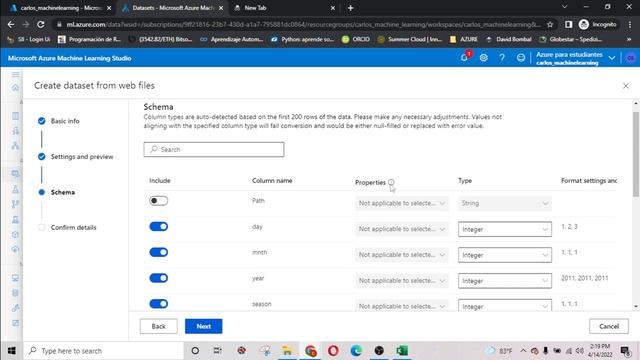Disable the season column toggle
Screen dimensions: 640x360
point(158,304)
